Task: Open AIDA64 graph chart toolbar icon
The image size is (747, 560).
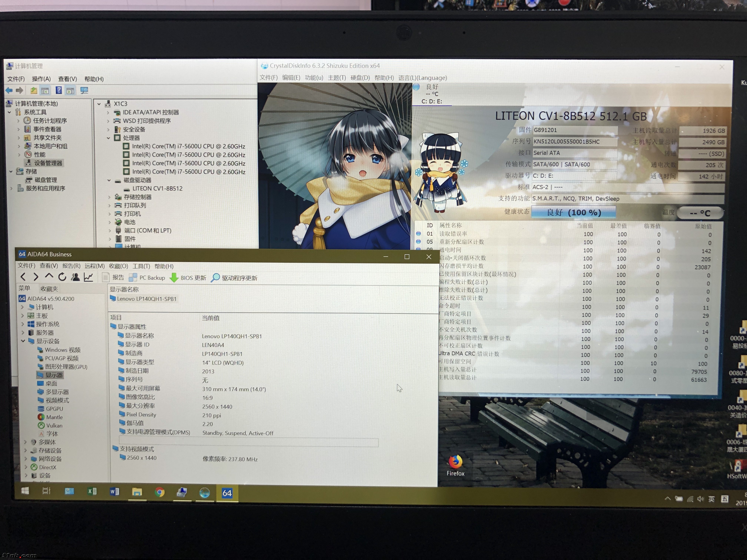Action: point(89,277)
